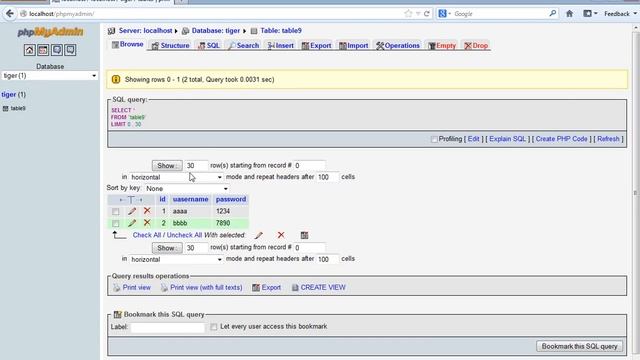Click Bookmark this SQL query button
This screenshot has width=640, height=360.
tap(579, 346)
